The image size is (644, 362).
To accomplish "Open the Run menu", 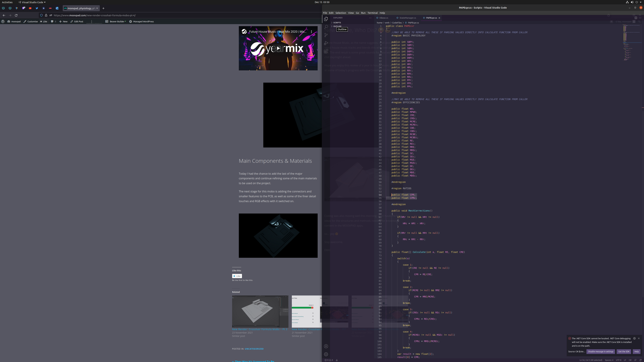I will coord(363,13).
